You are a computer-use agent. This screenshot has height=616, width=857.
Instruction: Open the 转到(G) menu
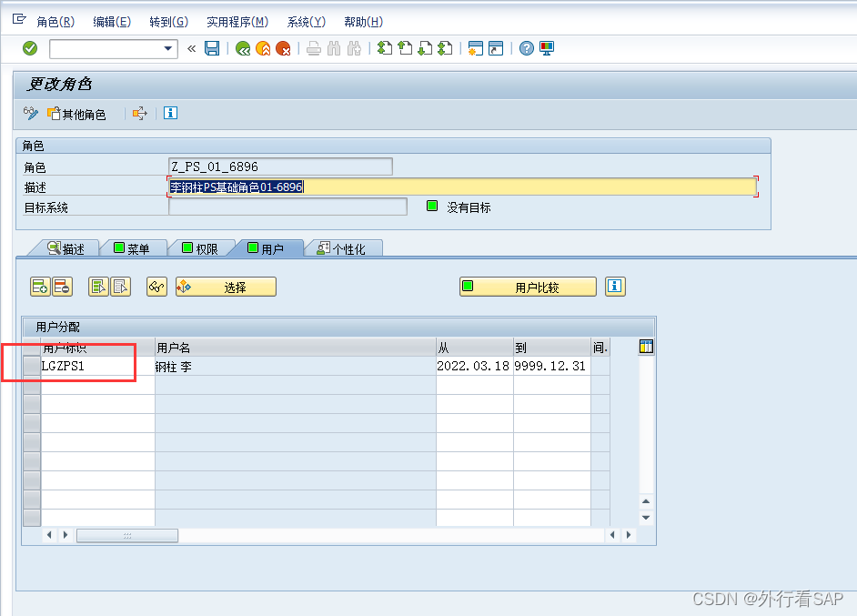point(169,22)
